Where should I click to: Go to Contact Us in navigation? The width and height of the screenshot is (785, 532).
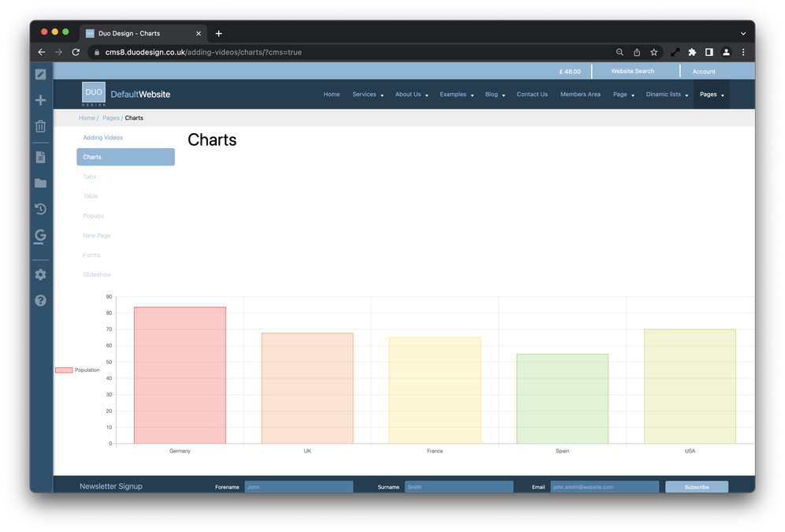pos(532,95)
